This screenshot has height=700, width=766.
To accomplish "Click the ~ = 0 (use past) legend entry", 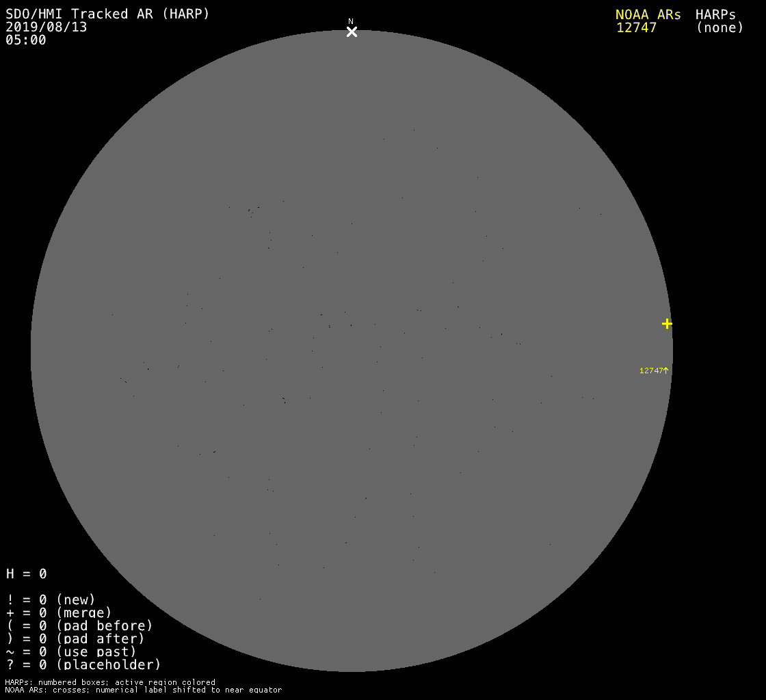I will 71,652.
